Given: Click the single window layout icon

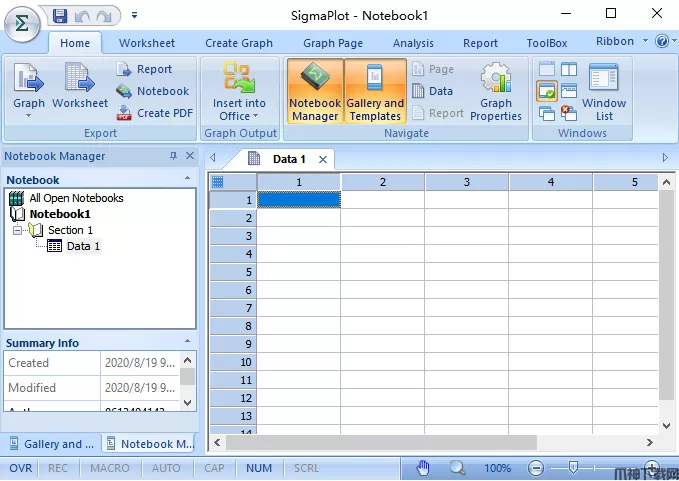Looking at the screenshot, I should pyautogui.click(x=546, y=69).
